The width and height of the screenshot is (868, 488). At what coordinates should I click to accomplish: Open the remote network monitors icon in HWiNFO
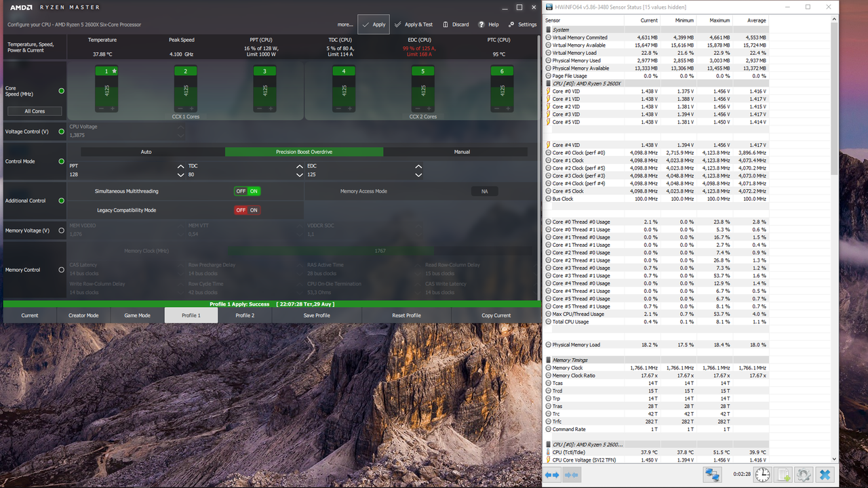[x=712, y=474]
